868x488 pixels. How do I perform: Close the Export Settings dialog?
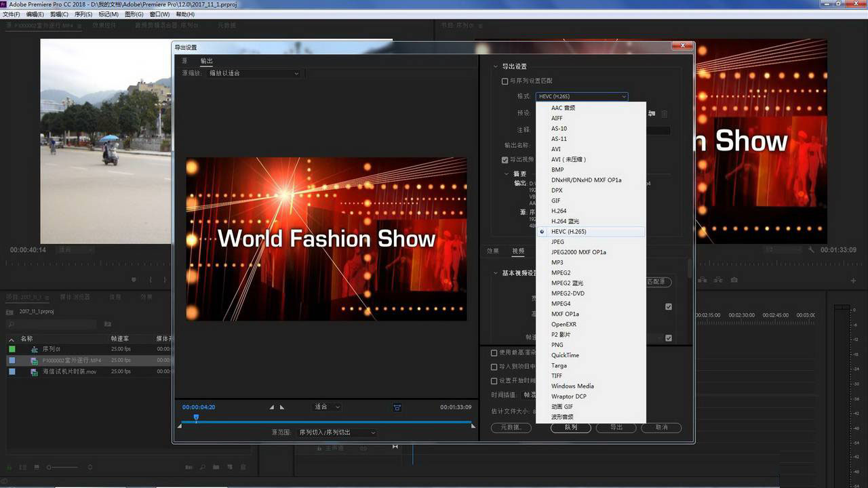click(682, 46)
